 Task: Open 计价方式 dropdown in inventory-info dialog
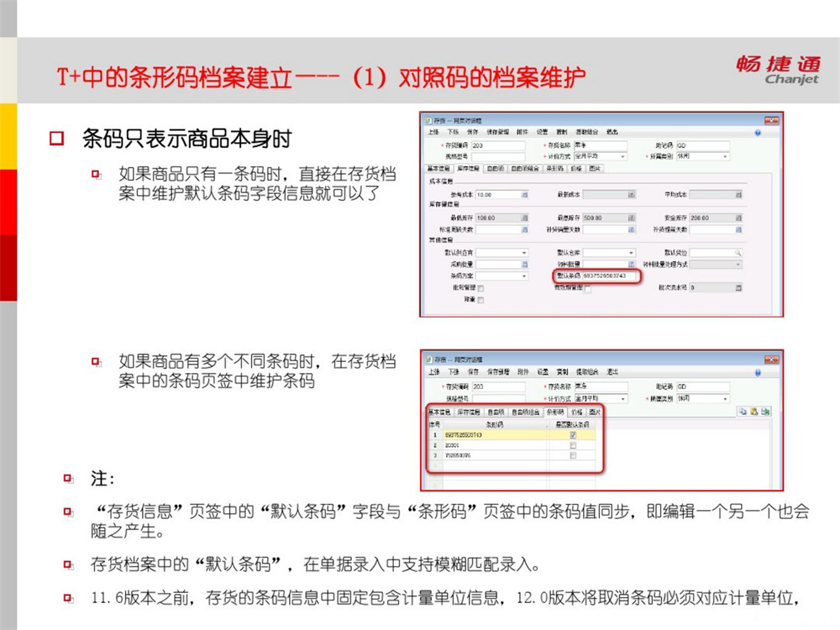coord(622,156)
